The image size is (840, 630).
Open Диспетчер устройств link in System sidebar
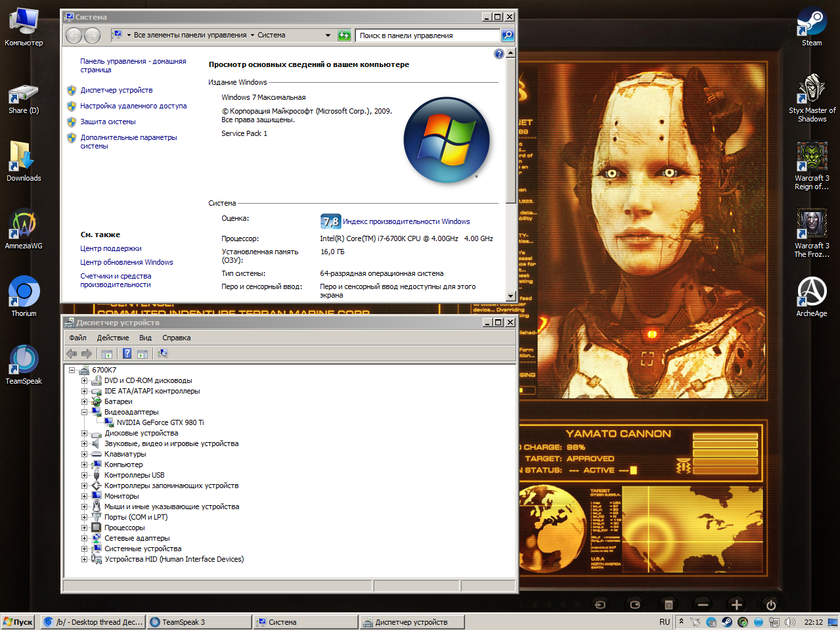pyautogui.click(x=116, y=90)
